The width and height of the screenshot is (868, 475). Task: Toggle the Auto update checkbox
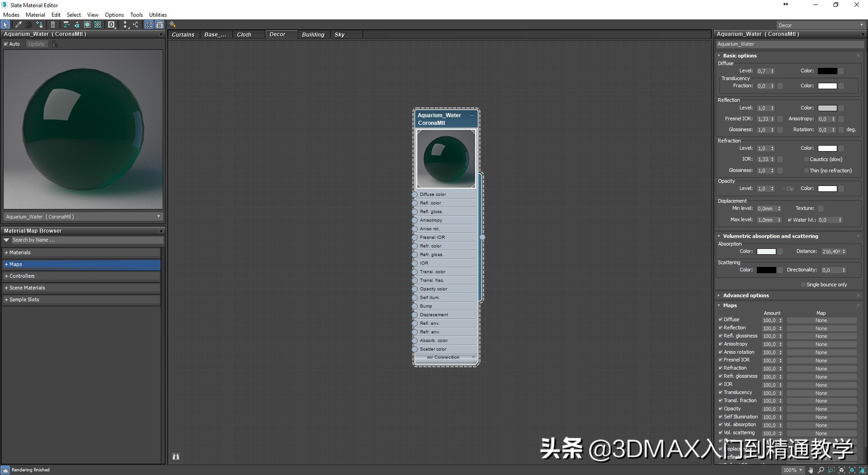pos(6,44)
